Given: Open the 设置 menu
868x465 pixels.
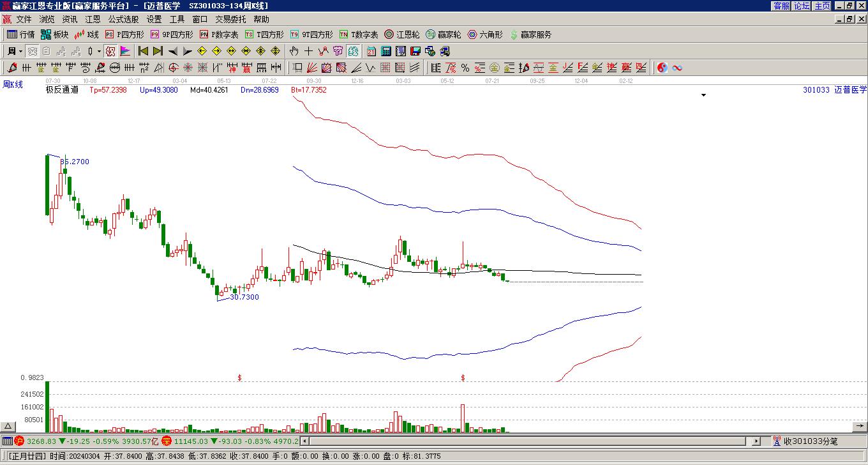Looking at the screenshot, I should point(154,20).
